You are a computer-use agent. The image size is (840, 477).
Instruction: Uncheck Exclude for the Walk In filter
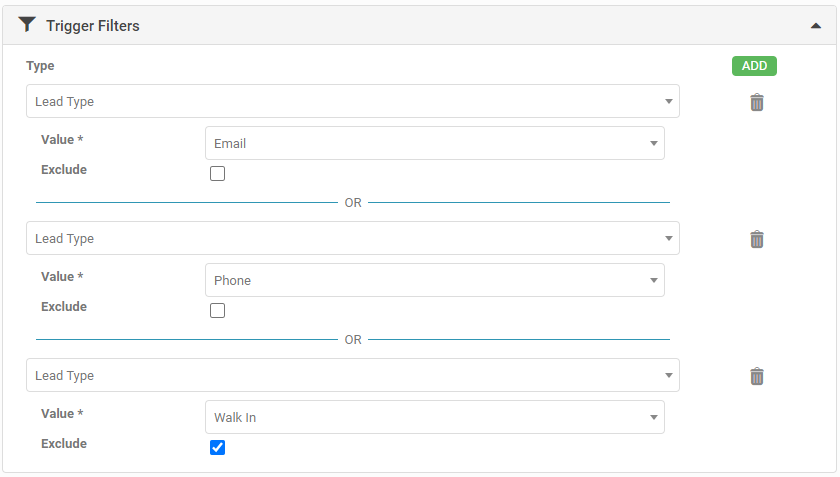pyautogui.click(x=218, y=447)
